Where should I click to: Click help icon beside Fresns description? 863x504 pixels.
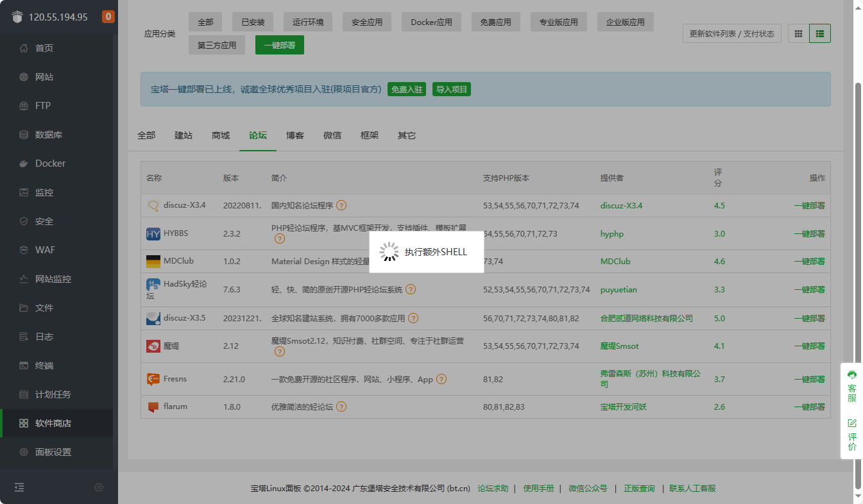[x=441, y=379]
